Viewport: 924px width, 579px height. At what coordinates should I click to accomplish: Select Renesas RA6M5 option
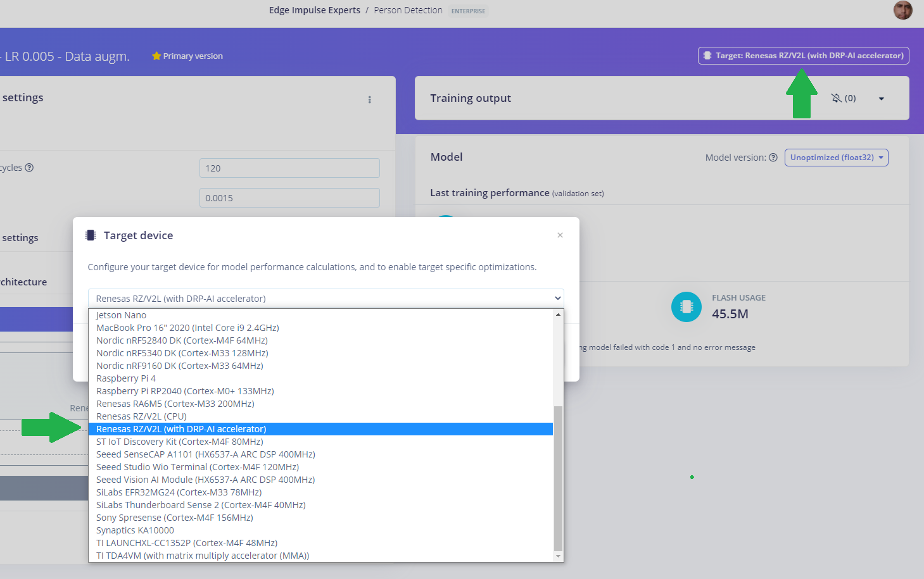click(320, 404)
